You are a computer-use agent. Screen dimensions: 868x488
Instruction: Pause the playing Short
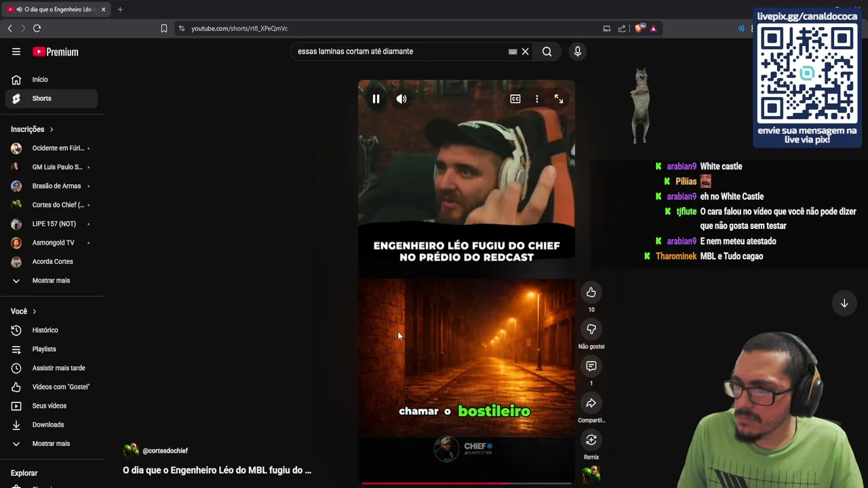click(376, 99)
